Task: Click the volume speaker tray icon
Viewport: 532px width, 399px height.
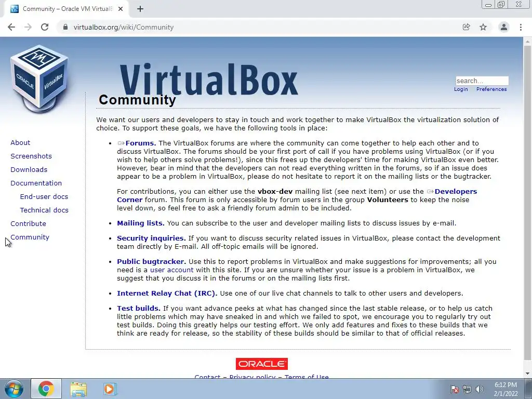Action: click(480, 389)
